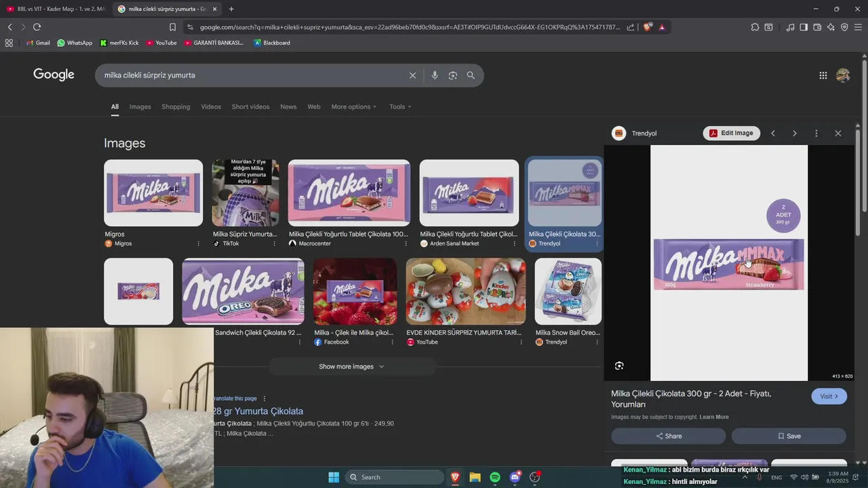Image resolution: width=868 pixels, height=488 pixels.
Task: Toggle the browser sidebar panel icon
Action: pos(804,27)
